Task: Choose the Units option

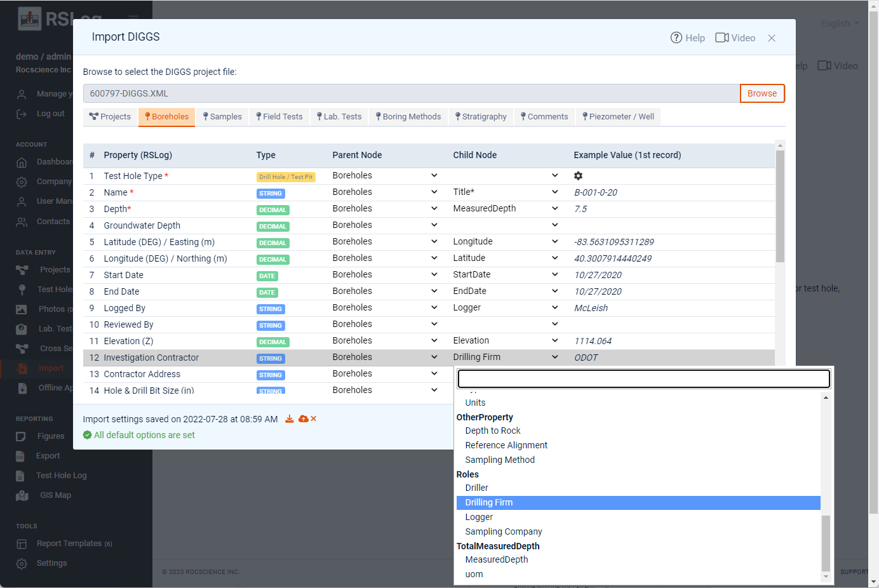Action: [x=638, y=403]
